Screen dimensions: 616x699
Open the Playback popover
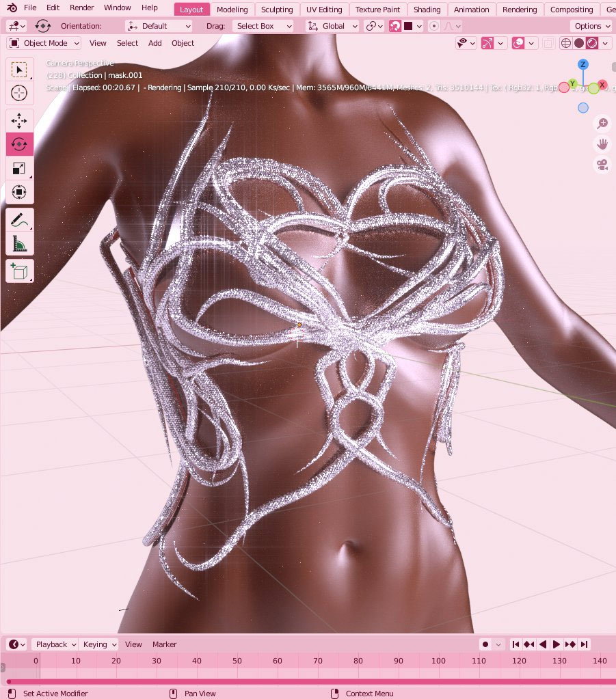point(56,644)
